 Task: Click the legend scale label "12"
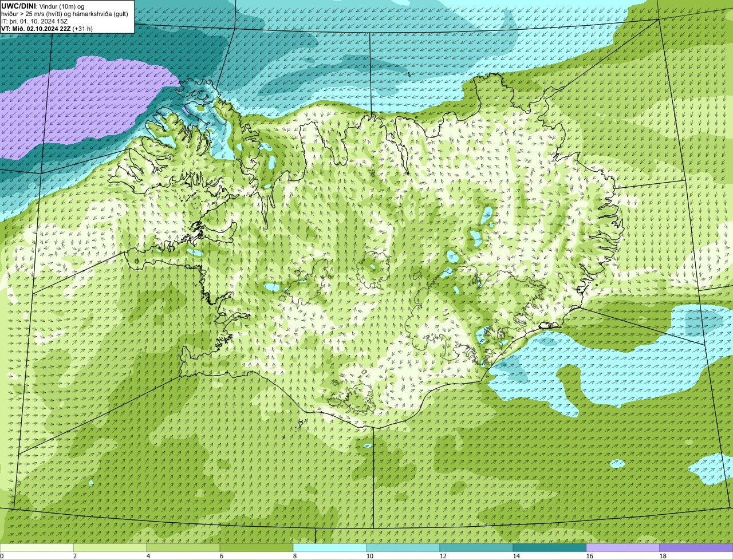point(443,556)
